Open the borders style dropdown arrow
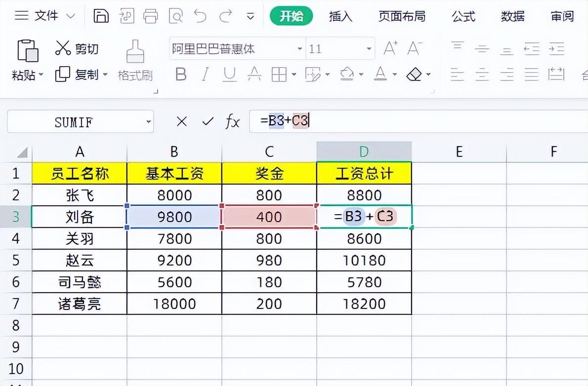 coord(294,74)
